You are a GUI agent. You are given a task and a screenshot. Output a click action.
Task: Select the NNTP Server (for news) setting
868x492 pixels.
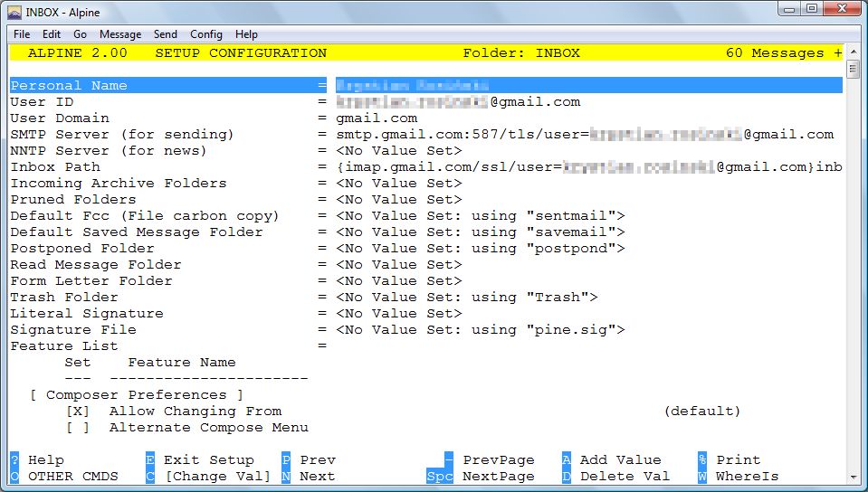pyautogui.click(x=109, y=150)
